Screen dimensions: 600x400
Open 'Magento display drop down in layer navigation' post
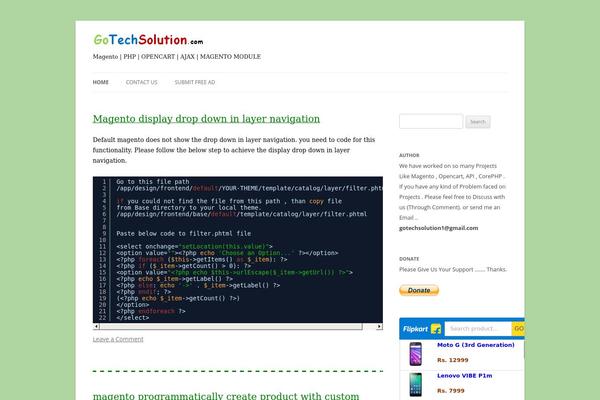click(x=206, y=119)
